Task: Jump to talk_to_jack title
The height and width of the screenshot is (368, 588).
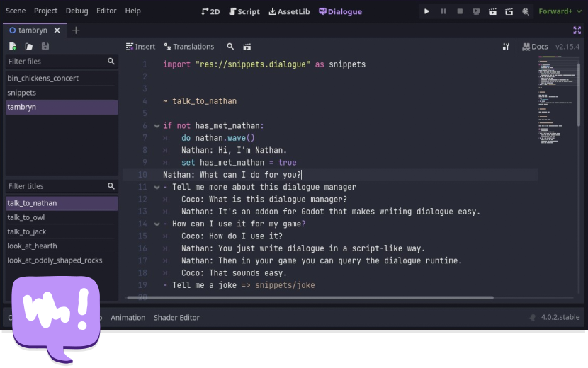Action: pos(62,231)
